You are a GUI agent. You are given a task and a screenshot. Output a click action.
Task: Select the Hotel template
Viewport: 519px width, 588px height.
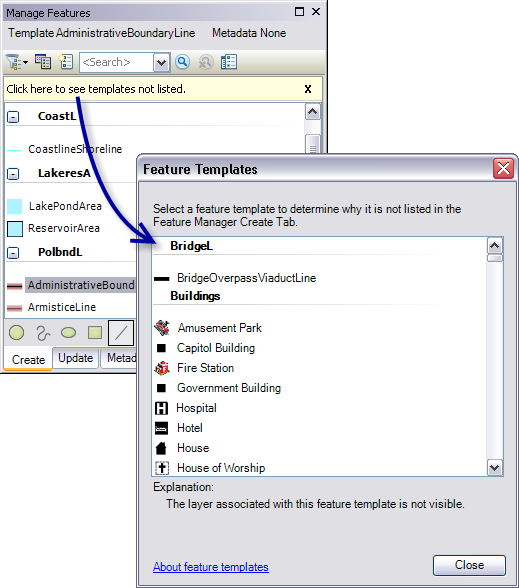[x=190, y=428]
